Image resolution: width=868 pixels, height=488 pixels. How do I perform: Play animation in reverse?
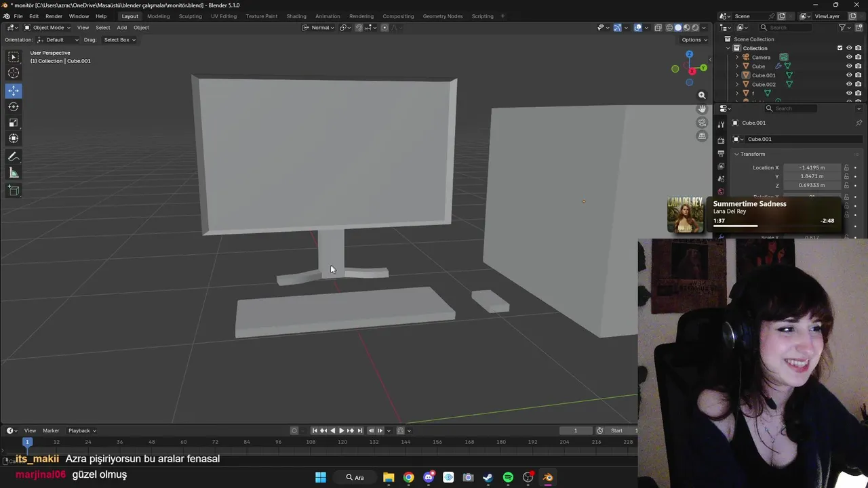coord(332,430)
